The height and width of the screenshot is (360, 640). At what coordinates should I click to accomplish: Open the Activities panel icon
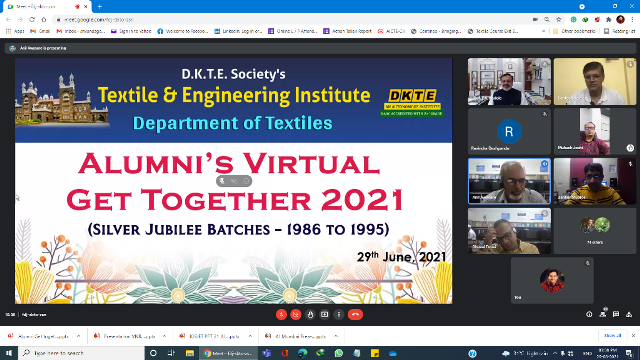point(629,314)
